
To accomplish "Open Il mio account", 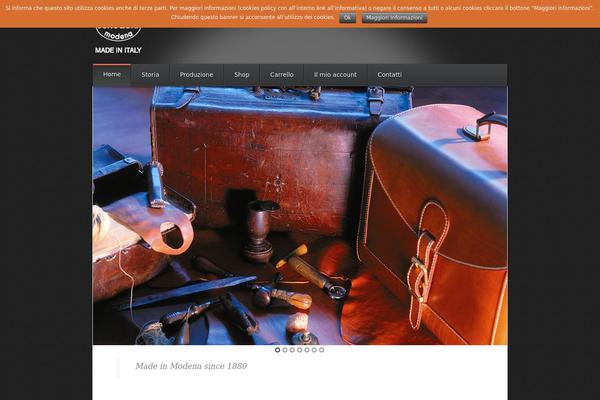I will [335, 75].
